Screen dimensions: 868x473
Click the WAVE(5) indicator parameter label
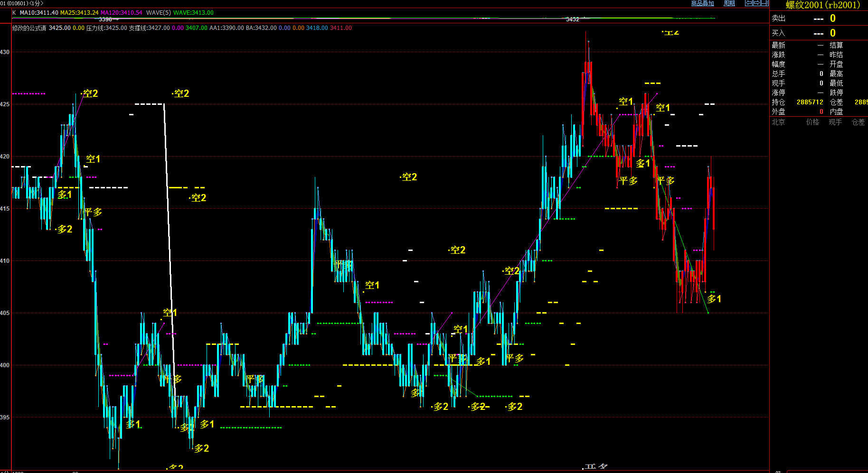click(x=159, y=13)
